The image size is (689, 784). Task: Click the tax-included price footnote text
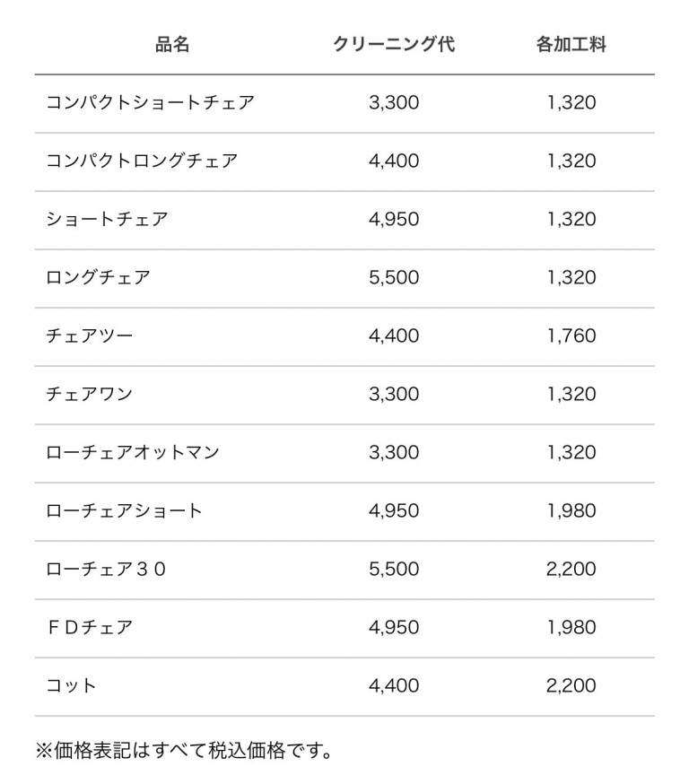click(x=184, y=751)
